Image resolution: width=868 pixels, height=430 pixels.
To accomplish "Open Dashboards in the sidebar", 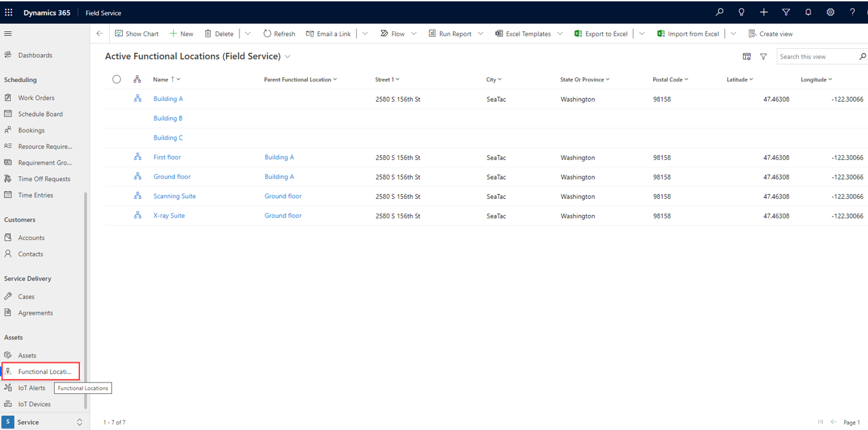I will (35, 55).
